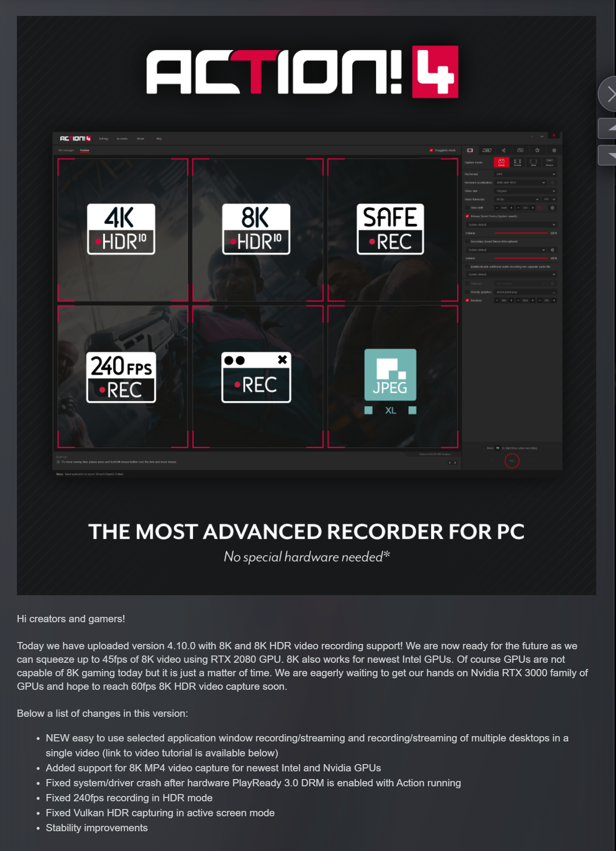616x851 pixels.
Task: Click the 8K HDR10 badge
Action: click(256, 229)
